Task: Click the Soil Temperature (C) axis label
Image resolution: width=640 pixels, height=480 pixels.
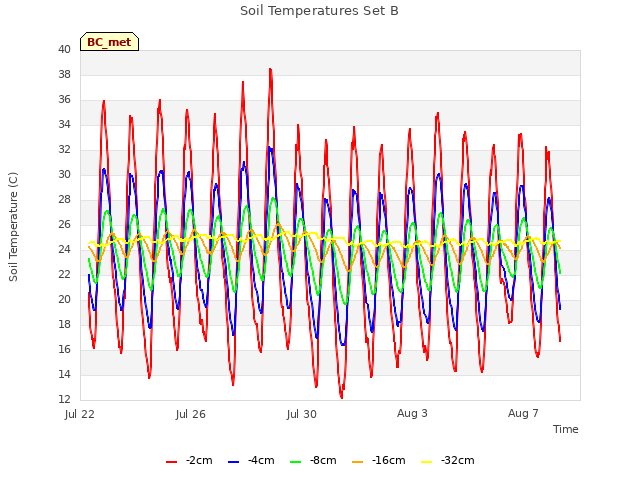Action: [x=13, y=227]
